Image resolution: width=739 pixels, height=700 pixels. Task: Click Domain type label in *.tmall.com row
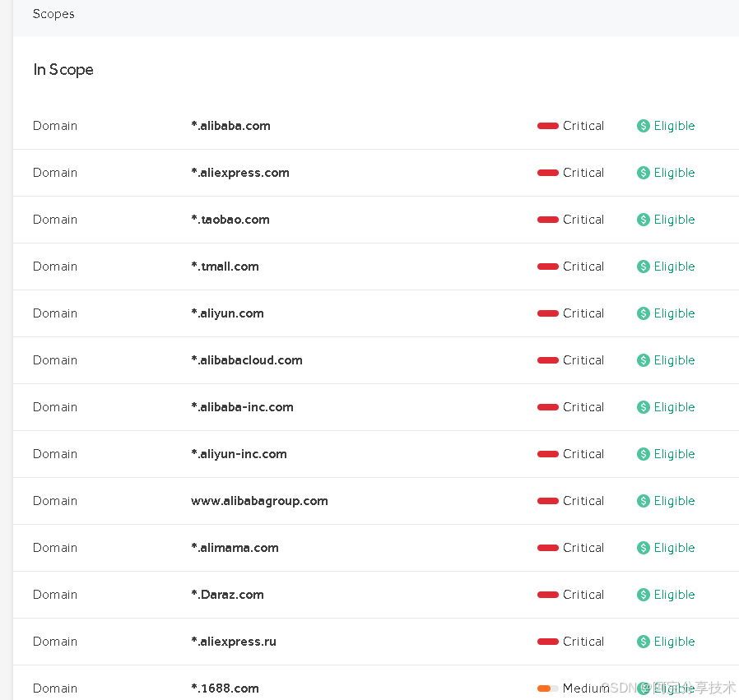(54, 267)
